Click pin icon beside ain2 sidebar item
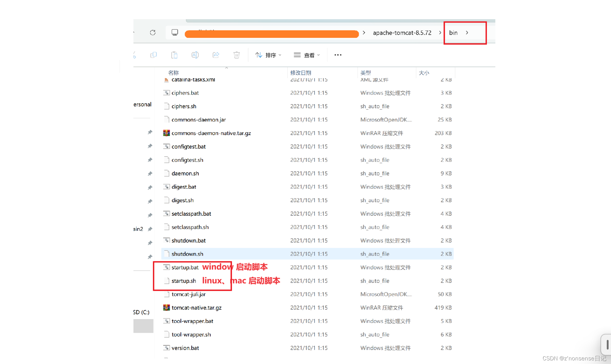The width and height of the screenshot is (611, 364). tap(150, 229)
